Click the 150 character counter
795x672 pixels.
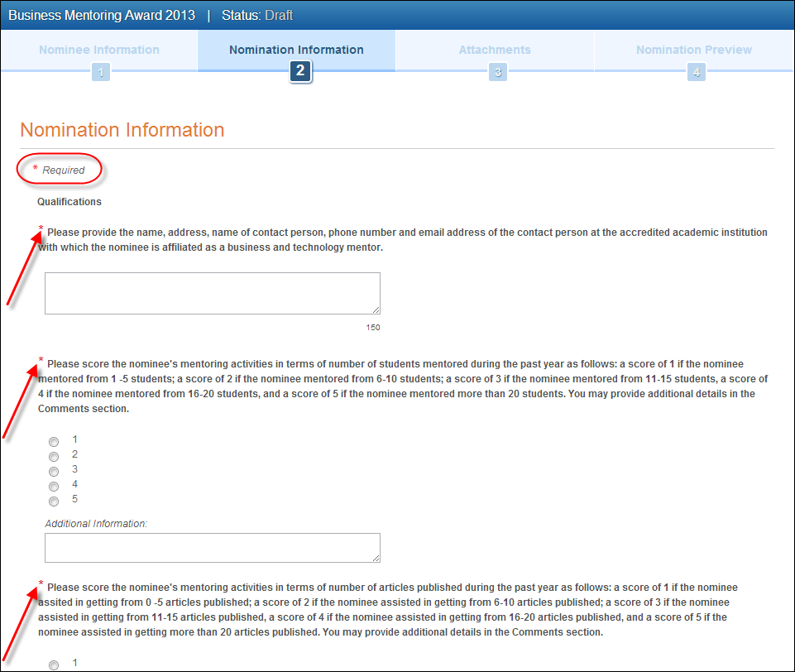[373, 328]
